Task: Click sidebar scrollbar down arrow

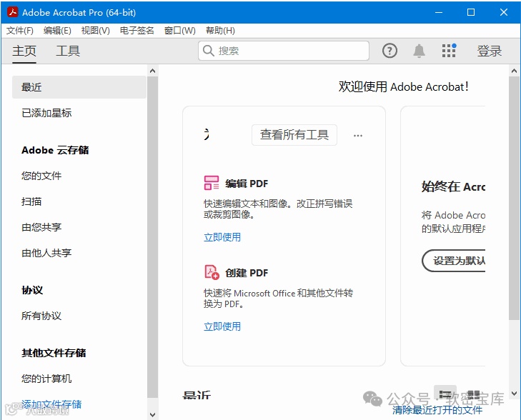Action: tap(152, 415)
